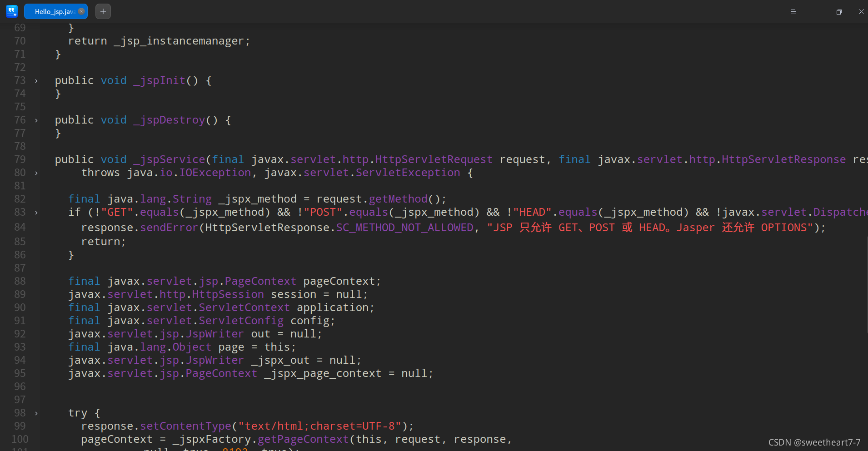Click PageContext type on line 88
The height and width of the screenshot is (451, 868).
[x=260, y=282]
